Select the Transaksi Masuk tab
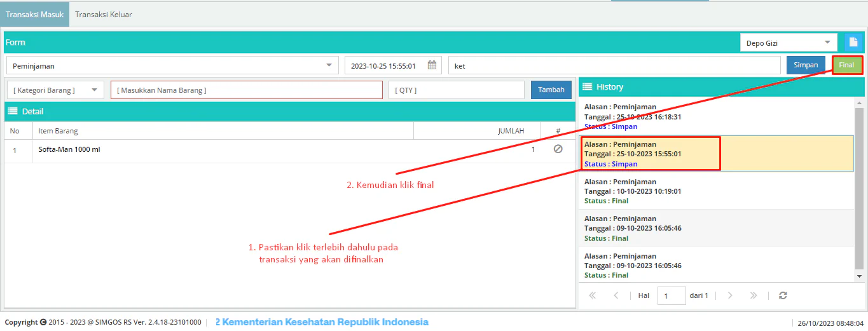 click(x=34, y=14)
